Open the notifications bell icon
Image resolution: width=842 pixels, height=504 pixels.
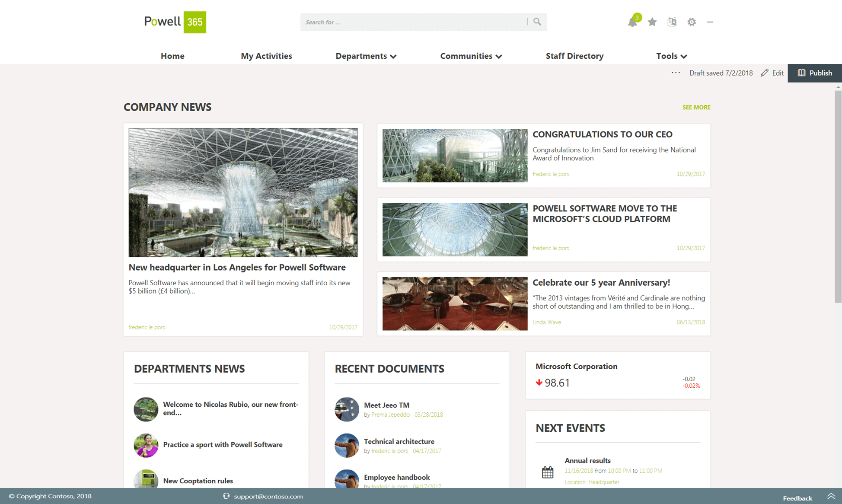tap(632, 22)
